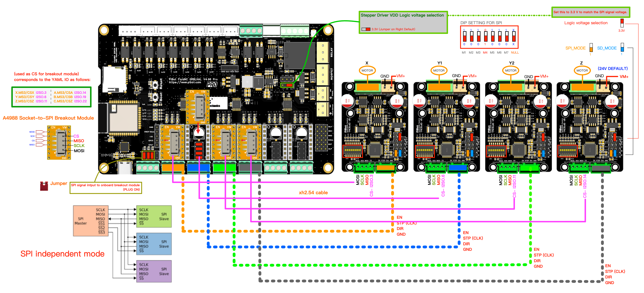Click the Z axis MOTOR oval

click(582, 70)
